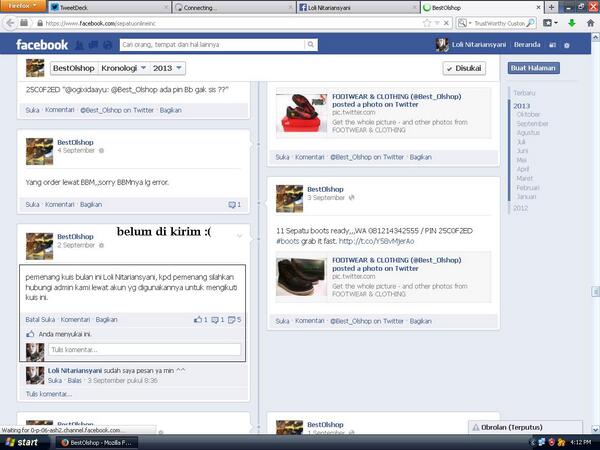Screen dimensions: 600x450
Task: Switch to the Loli Nitariansyani tab
Action: 358,7
